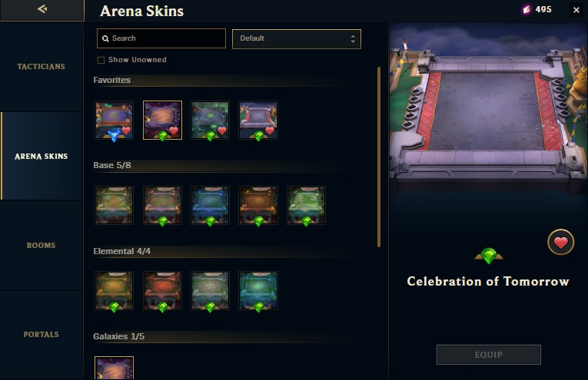Screen dimensions: 588x380
Task: Click the green gem icon above the arena name
Action: point(488,256)
